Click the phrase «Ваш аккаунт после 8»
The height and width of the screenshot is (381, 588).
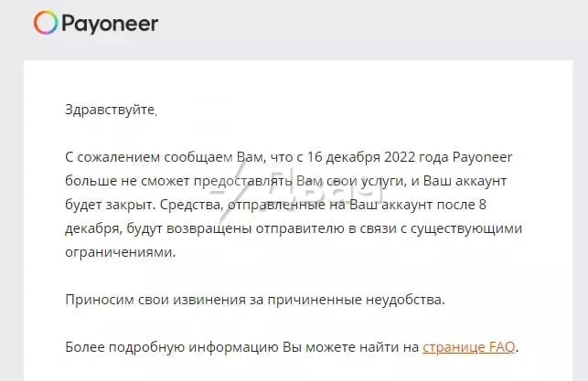(x=418, y=205)
